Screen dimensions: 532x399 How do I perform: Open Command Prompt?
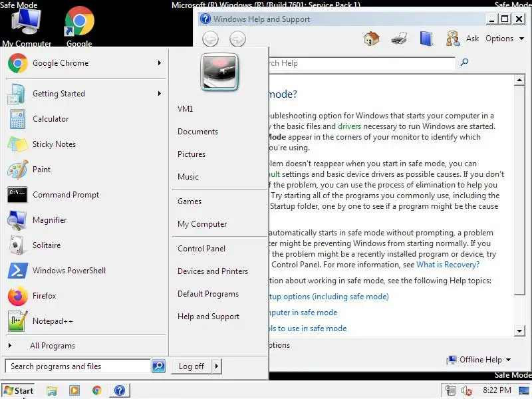tap(86, 195)
